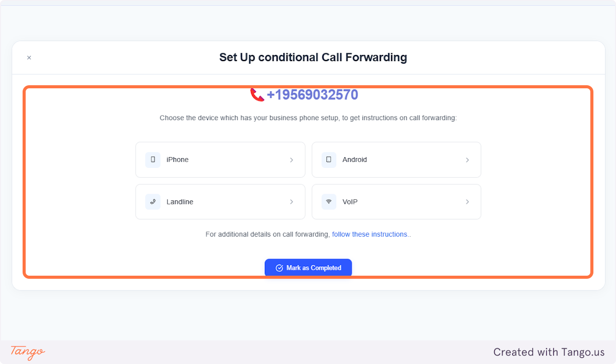Click the checkmark icon on Mark as Completed
This screenshot has height=364, width=616.
(279, 267)
